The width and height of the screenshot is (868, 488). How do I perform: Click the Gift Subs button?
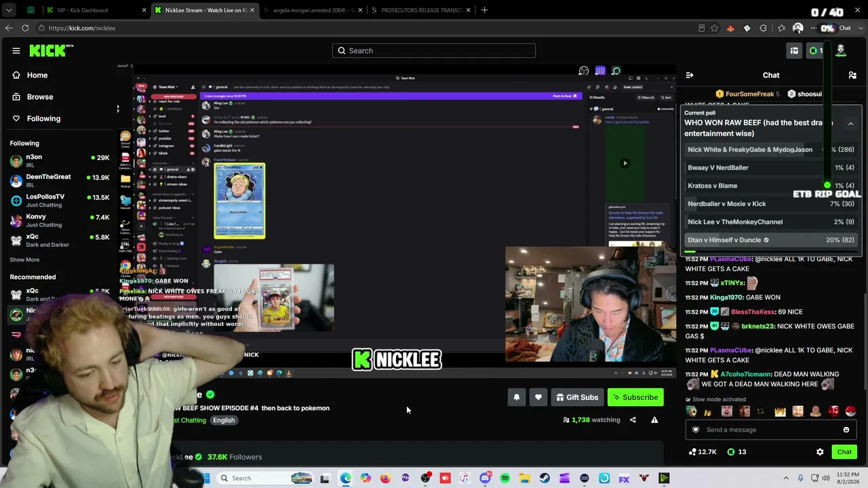point(577,398)
